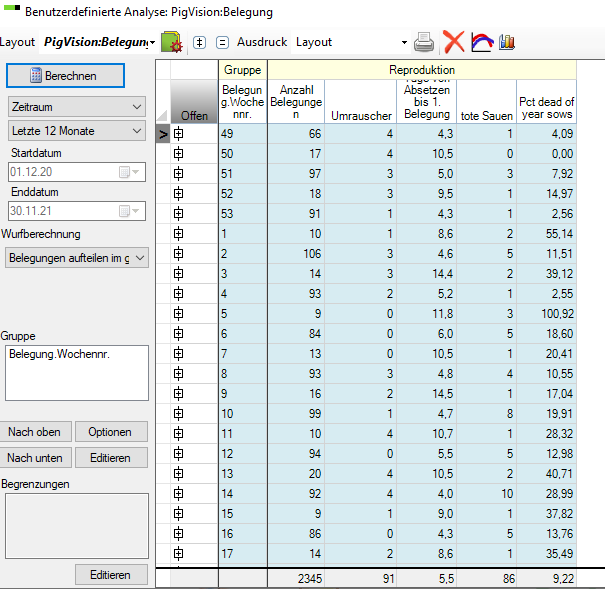The image size is (605, 589).
Task: Open the curve chart icon
Action: point(482,42)
